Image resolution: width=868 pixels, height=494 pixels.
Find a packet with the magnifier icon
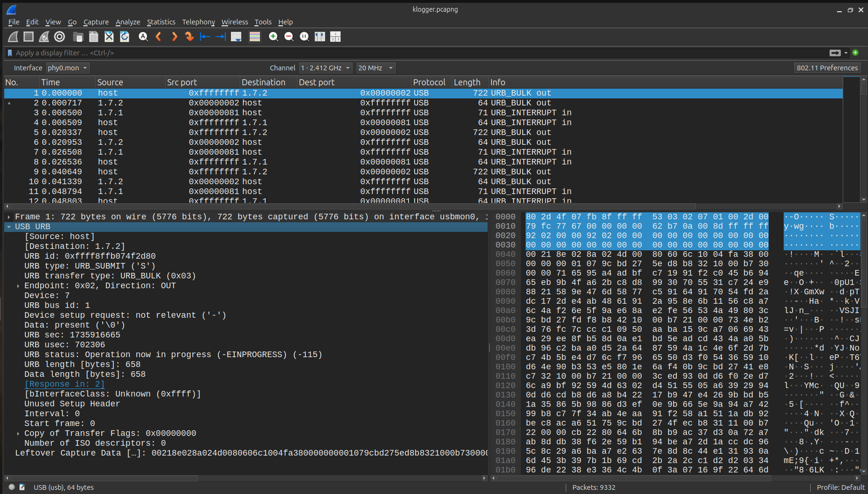[x=143, y=37]
